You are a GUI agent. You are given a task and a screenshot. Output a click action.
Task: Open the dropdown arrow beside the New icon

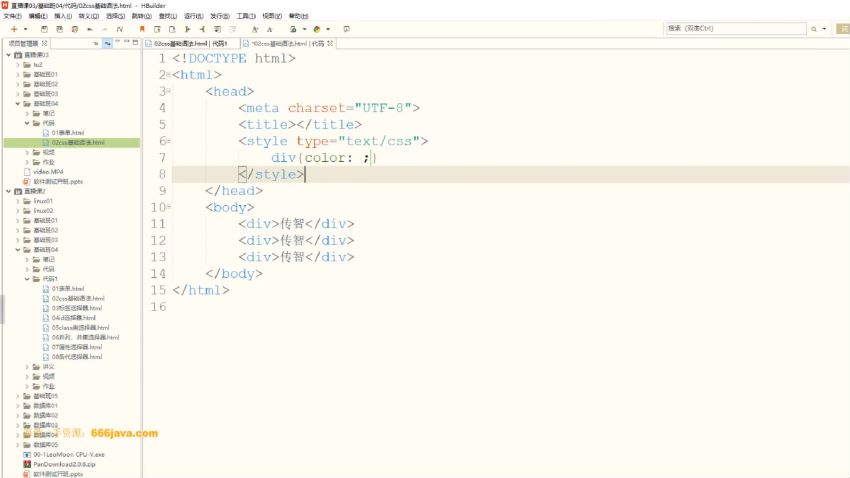(25, 29)
